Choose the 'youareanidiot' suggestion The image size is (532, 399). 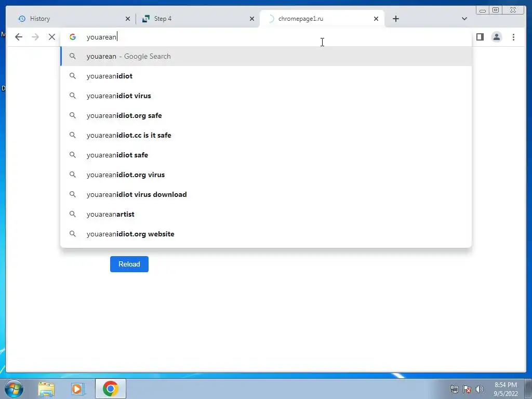click(x=266, y=76)
